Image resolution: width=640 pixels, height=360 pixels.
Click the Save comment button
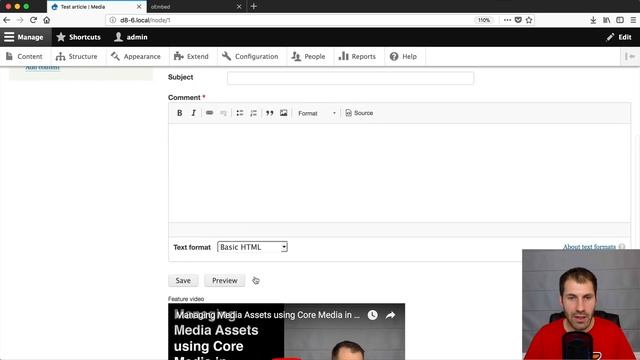[183, 280]
